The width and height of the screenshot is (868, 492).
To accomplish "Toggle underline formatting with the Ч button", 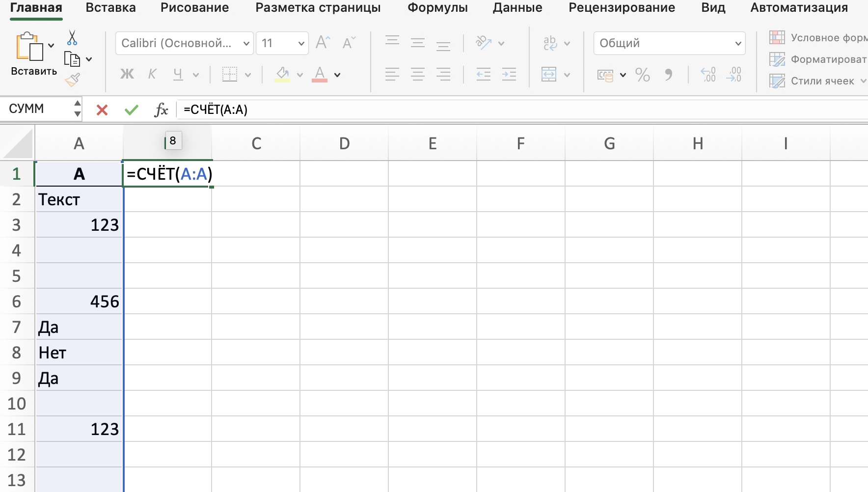I will click(178, 74).
